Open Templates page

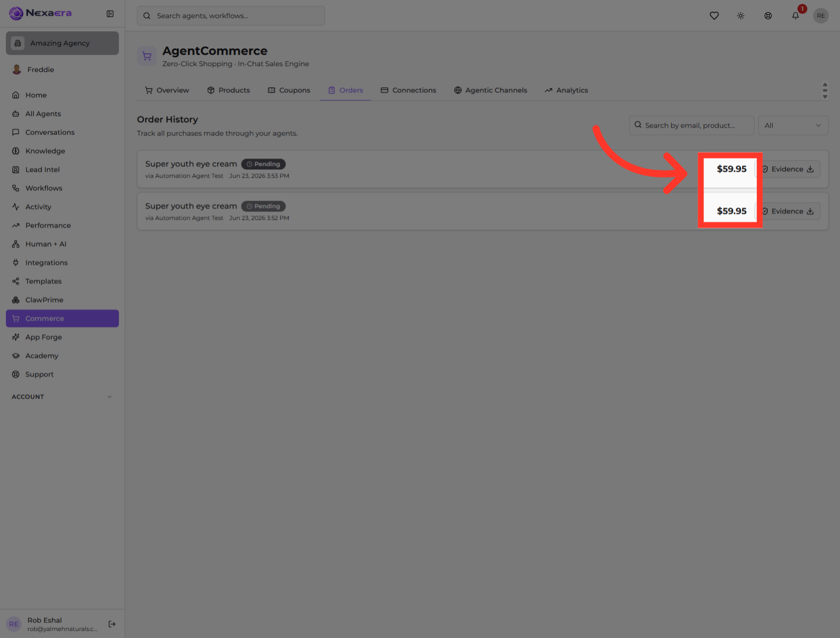[x=62, y=281]
